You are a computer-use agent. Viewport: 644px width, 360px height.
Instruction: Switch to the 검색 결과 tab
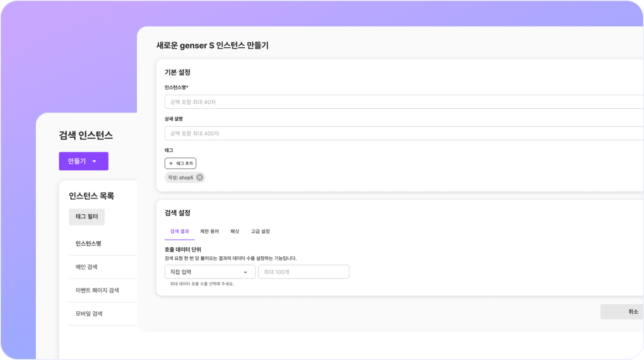tap(179, 231)
